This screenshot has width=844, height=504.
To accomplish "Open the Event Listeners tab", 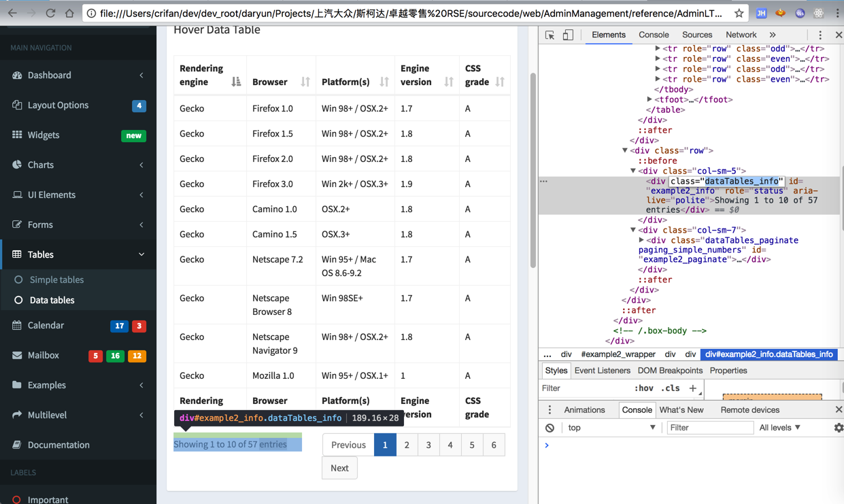I will coord(602,371).
